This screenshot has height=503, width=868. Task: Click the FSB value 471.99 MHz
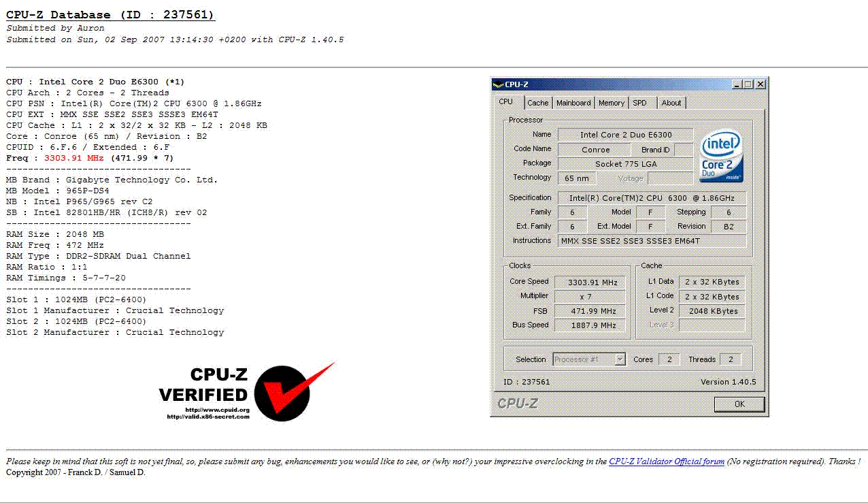pos(590,311)
